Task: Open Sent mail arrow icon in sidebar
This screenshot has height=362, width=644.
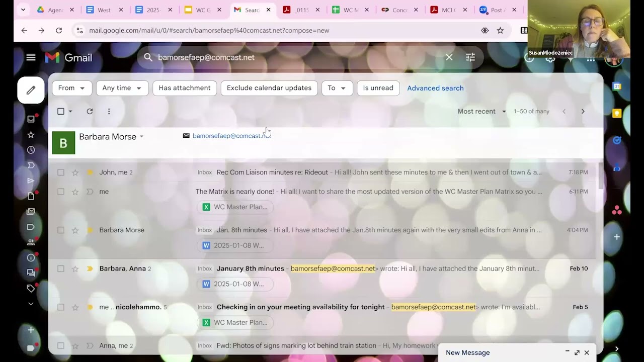Action: coord(31,180)
